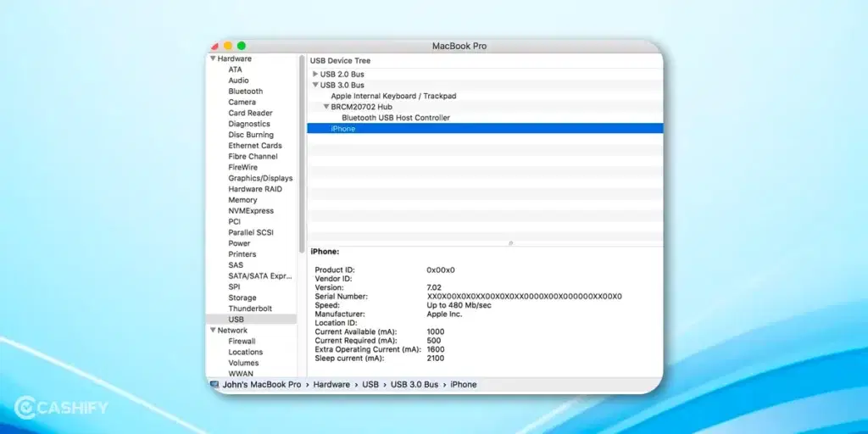Select Parallel SCSI in the sidebar
This screenshot has width=868, height=434.
click(251, 232)
